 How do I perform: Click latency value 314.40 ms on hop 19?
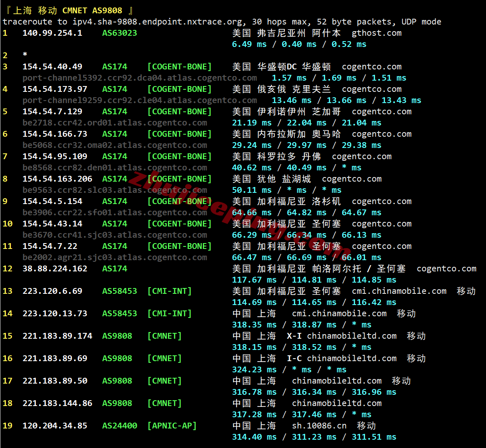point(254,437)
